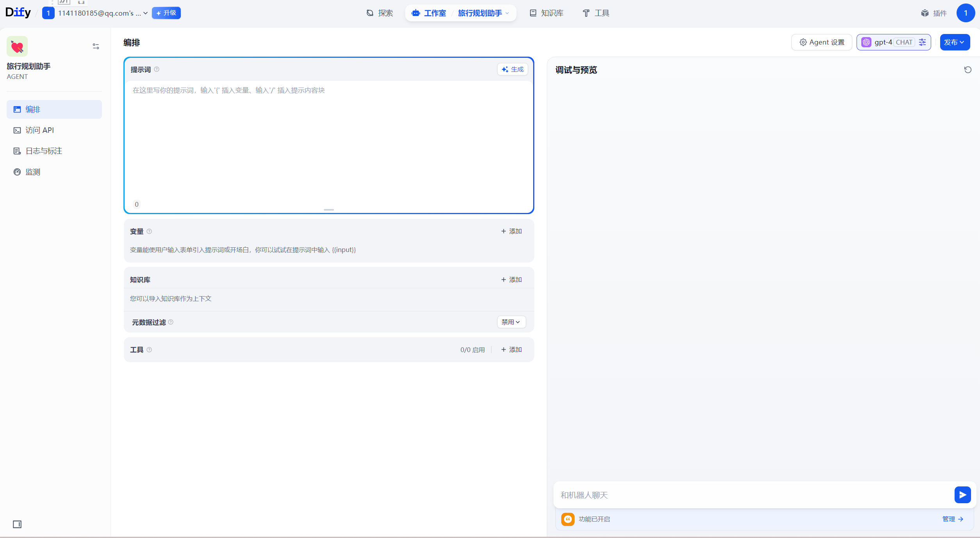Screen dimensions: 980x538
Task: Click the help icon next to 提示词
Action: click(x=157, y=69)
